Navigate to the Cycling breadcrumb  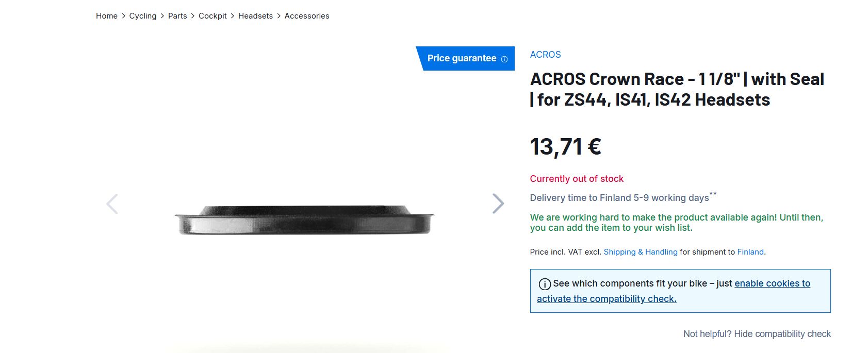click(143, 16)
